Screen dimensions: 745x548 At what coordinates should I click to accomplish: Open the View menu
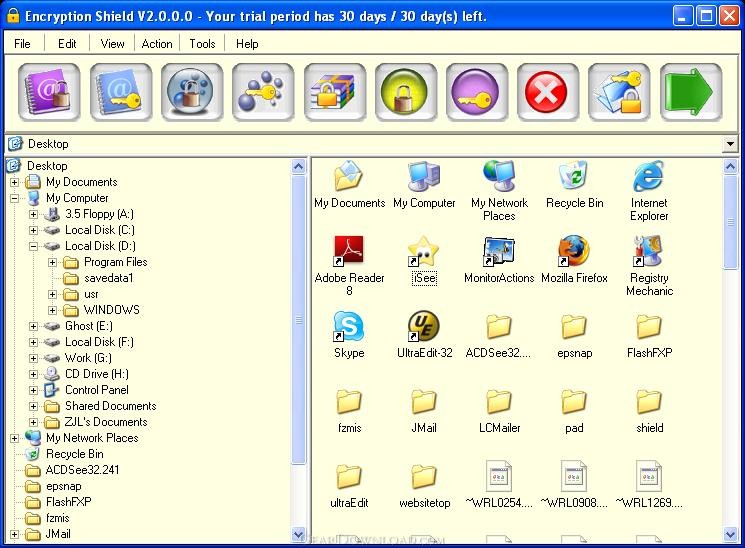112,44
